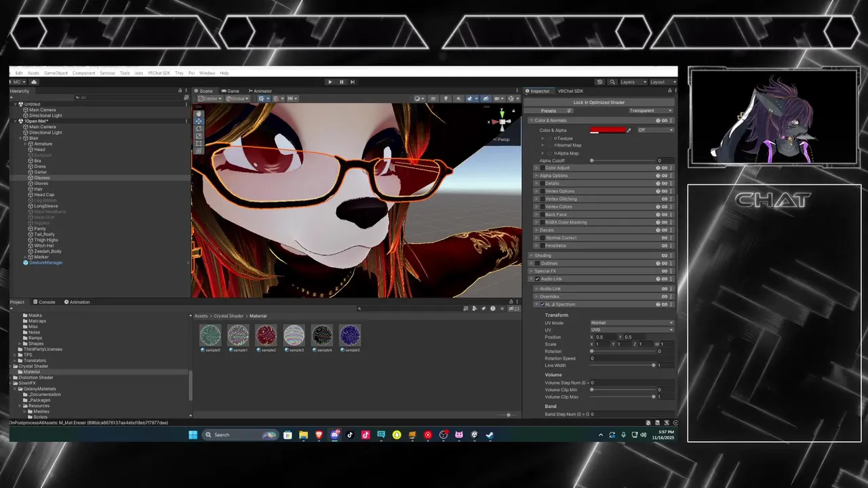Image resolution: width=868 pixels, height=488 pixels.
Task: Open the Crystal Shader folder
Action: click(x=33, y=366)
